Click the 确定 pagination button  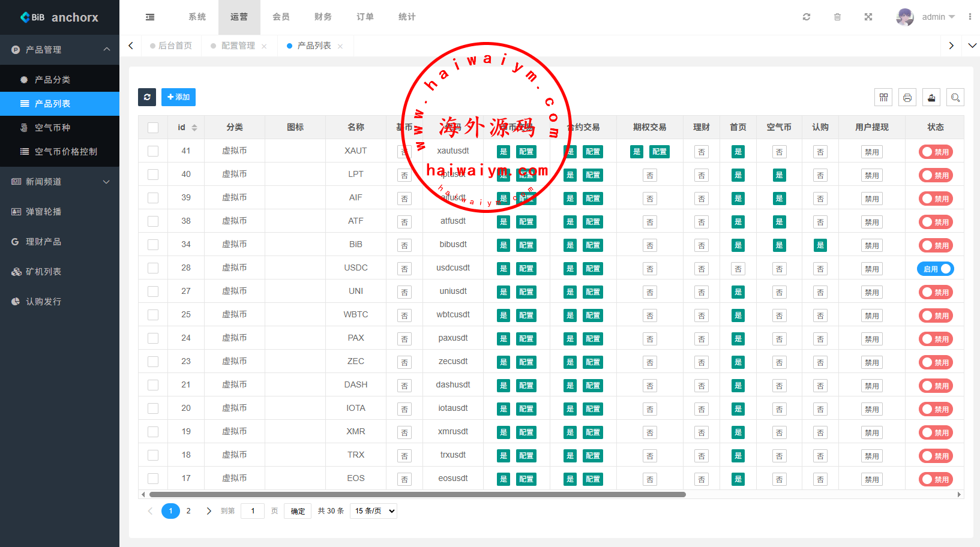[x=298, y=511]
